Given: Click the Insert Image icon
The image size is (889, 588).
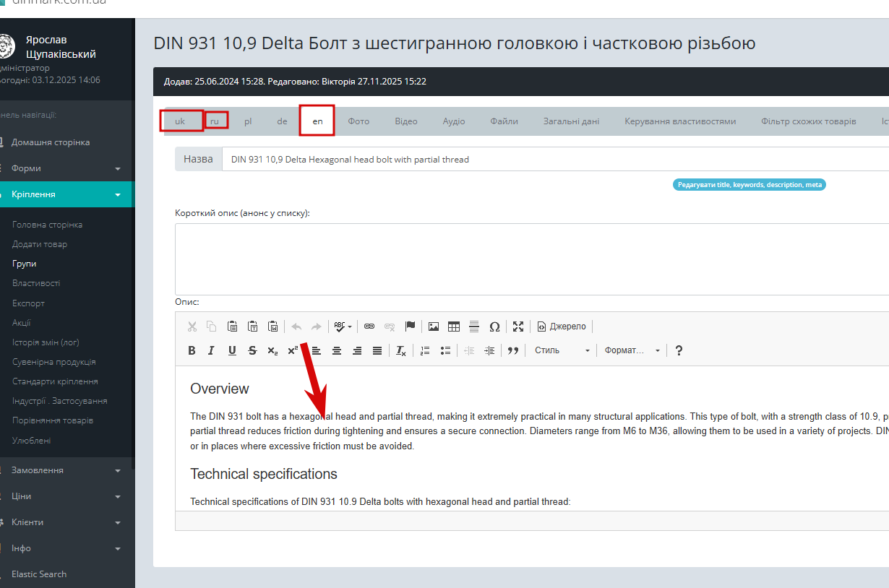Looking at the screenshot, I should 434,327.
